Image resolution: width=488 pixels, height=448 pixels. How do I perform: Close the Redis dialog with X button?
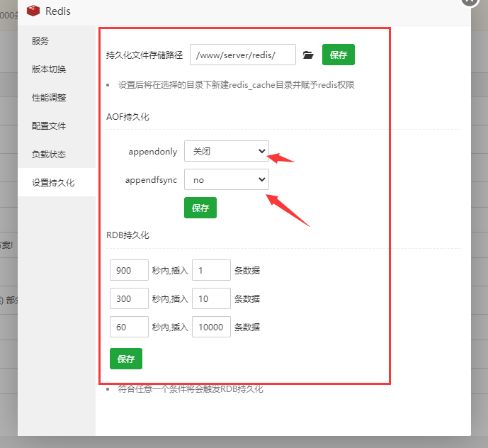(470, 1)
